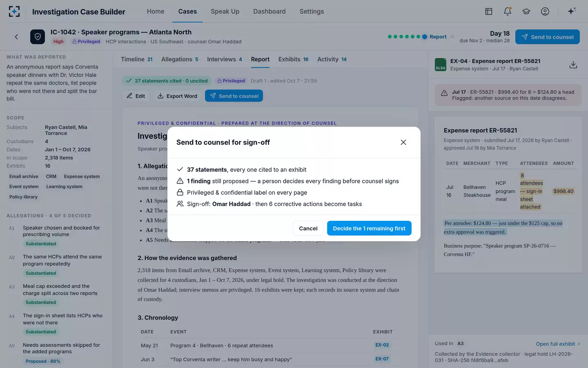Viewport: 588px width, 368px height.
Task: Select allegation A4 sign-in sheet lists HCPs
Action: click(56, 324)
